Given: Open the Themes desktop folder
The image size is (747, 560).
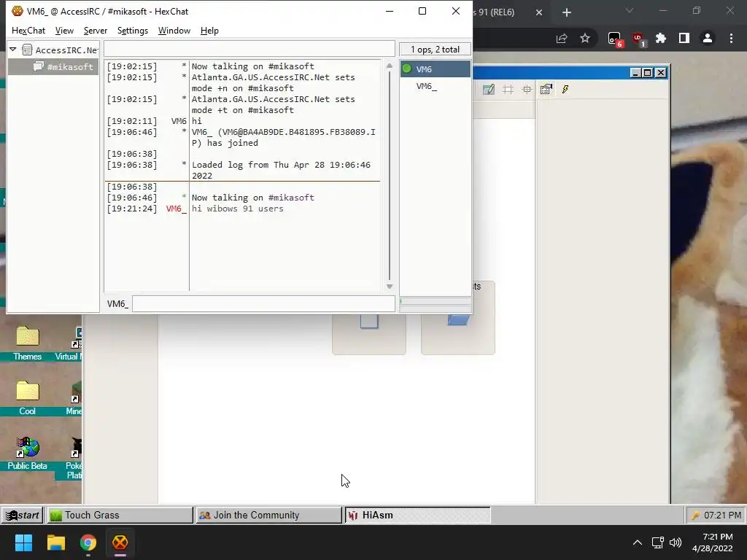Looking at the screenshot, I should [x=27, y=343].
